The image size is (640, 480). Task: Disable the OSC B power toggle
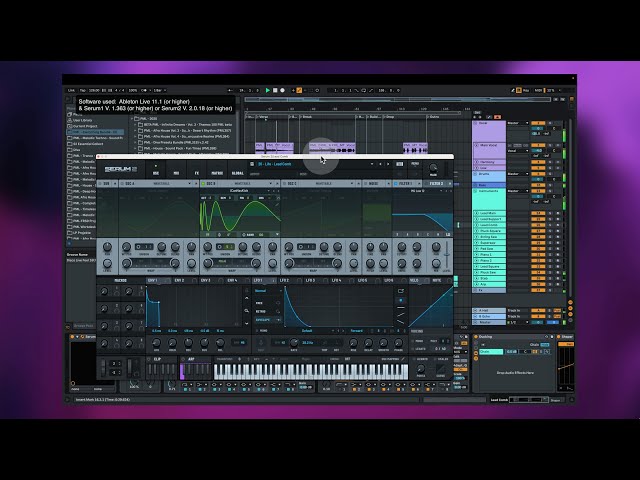coord(203,184)
